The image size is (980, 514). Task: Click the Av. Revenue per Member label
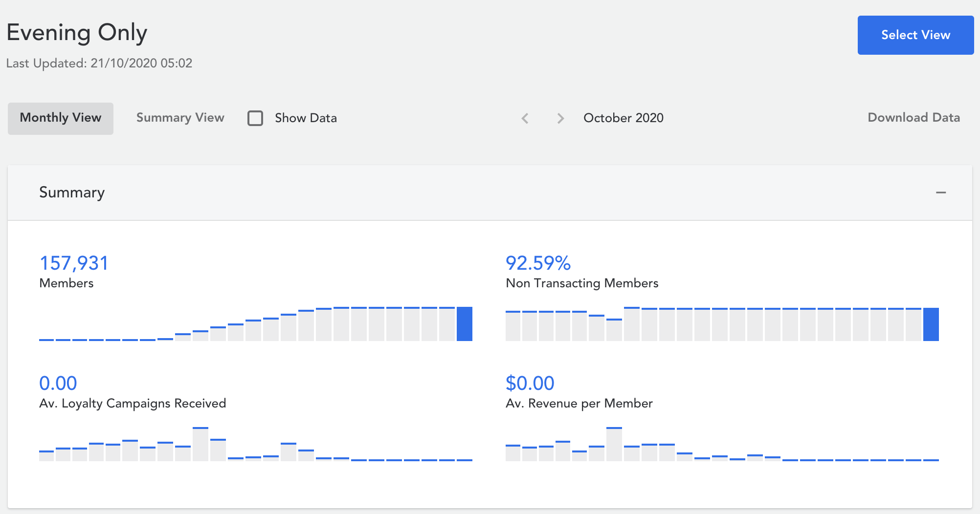coord(579,404)
